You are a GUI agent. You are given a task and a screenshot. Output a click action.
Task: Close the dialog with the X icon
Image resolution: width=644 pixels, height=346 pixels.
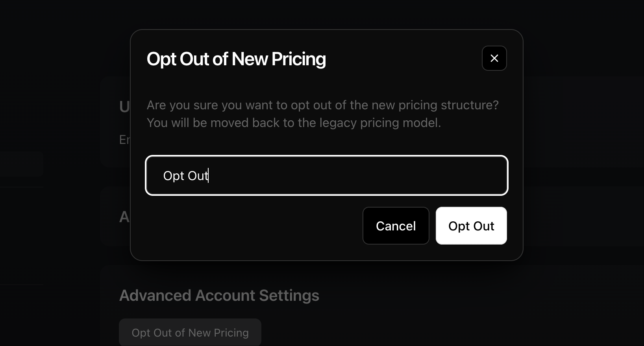tap(494, 58)
